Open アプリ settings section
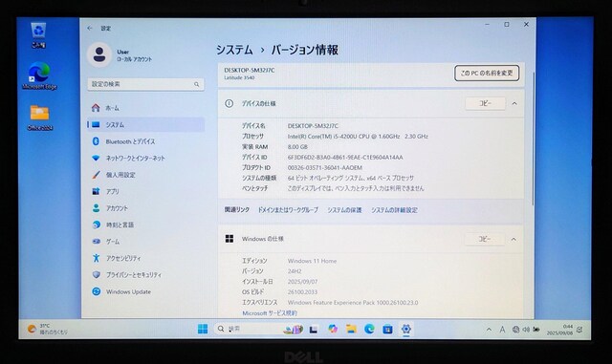 145,191
